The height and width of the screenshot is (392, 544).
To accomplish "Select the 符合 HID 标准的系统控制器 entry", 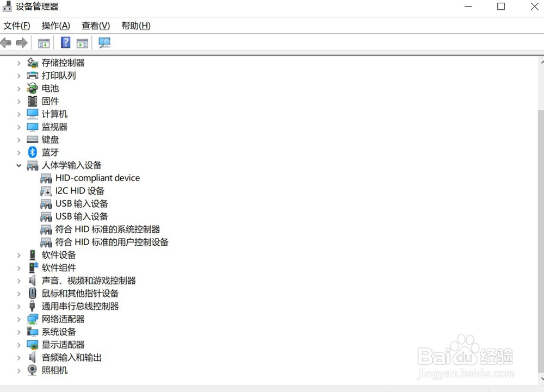I will pyautogui.click(x=107, y=229).
